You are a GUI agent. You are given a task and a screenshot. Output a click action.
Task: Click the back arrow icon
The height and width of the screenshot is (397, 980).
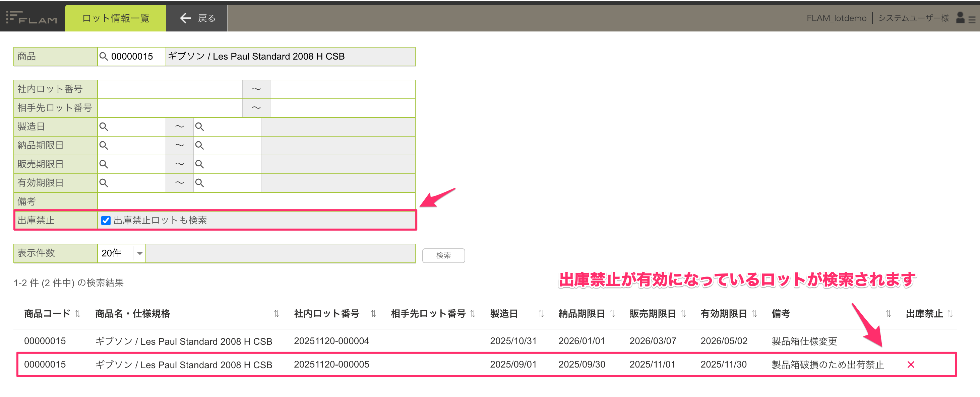coord(185,18)
